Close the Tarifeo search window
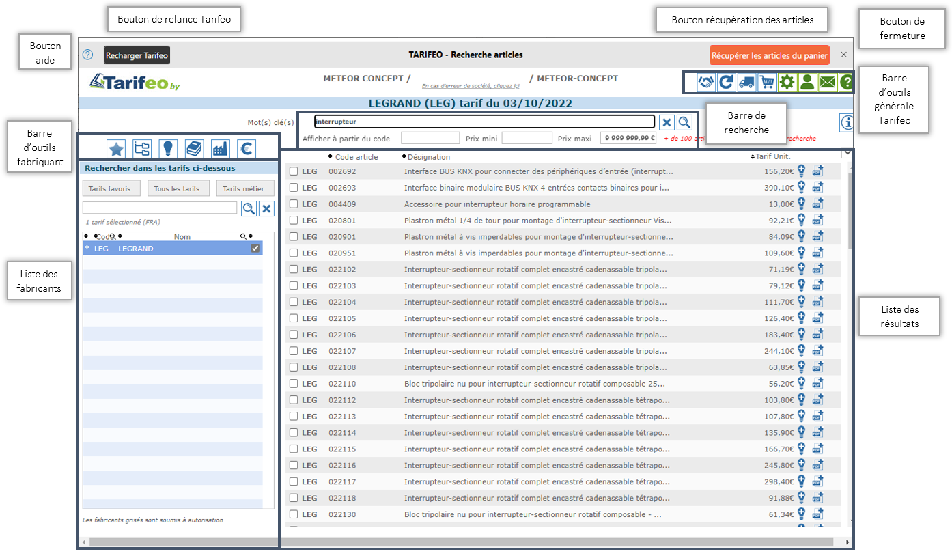 click(843, 55)
